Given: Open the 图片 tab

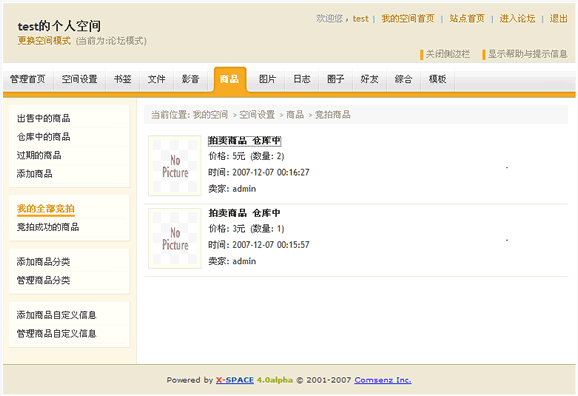Looking at the screenshot, I should 268,79.
